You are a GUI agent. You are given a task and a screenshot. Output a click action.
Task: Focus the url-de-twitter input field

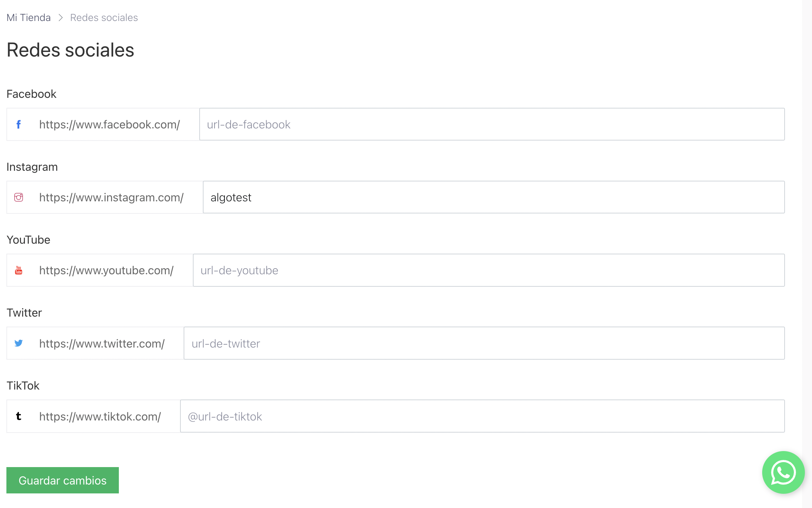coord(484,343)
